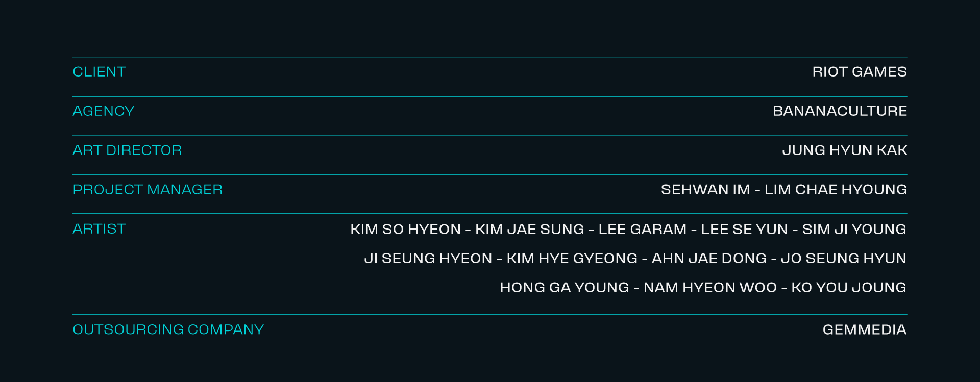The width and height of the screenshot is (980, 382).
Task: Click artist AHN JAE DONG
Action: point(709,259)
